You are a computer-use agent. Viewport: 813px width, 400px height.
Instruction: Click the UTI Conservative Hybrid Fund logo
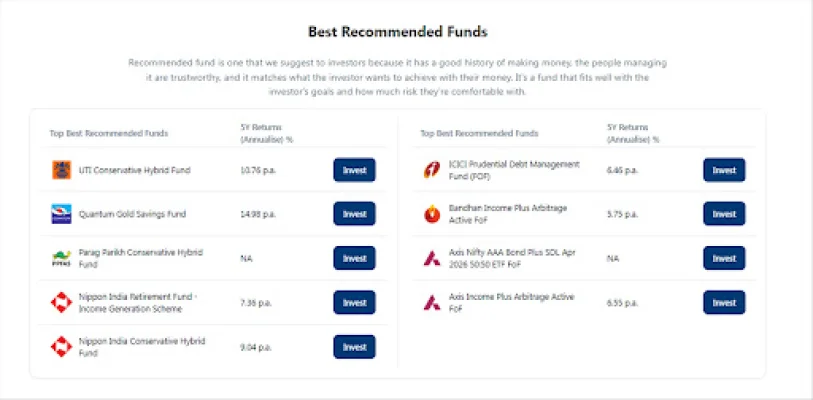61,170
